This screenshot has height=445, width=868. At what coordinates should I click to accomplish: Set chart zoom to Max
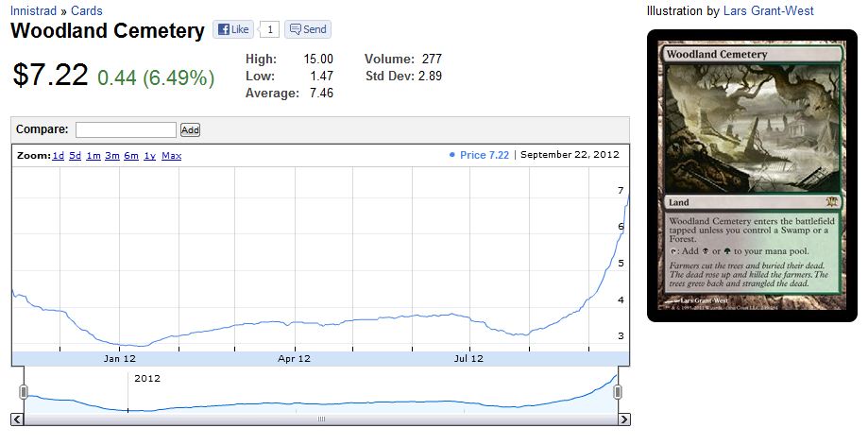171,155
